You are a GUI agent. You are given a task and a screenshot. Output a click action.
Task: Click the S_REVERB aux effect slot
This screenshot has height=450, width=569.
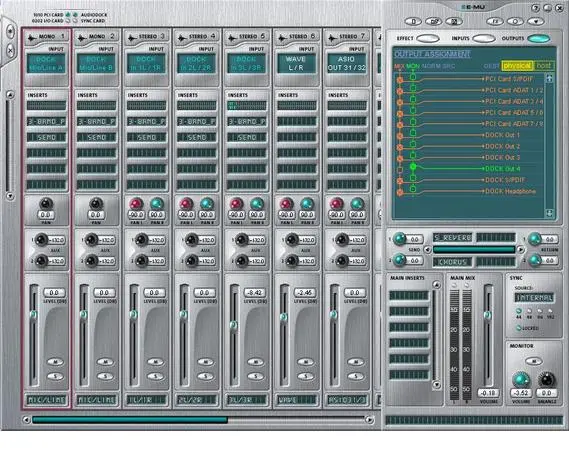pyautogui.click(x=453, y=238)
